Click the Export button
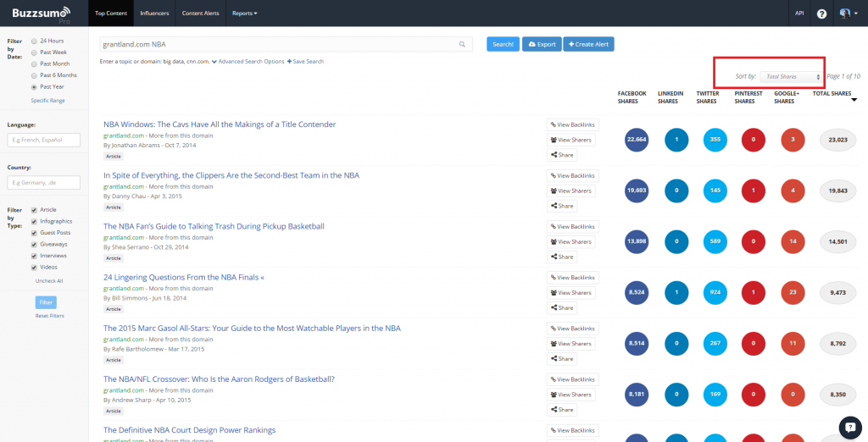The width and height of the screenshot is (868, 442). (x=542, y=44)
